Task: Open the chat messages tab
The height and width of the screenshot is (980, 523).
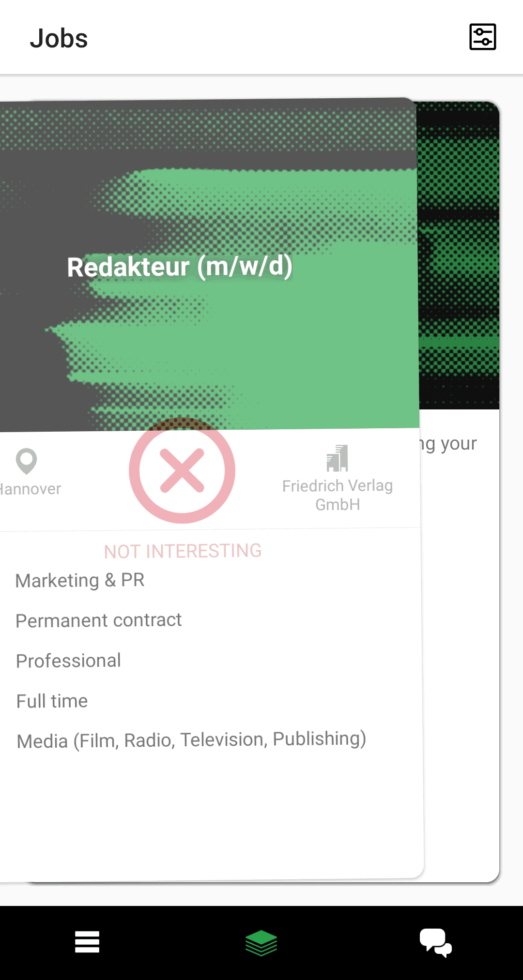Action: [435, 942]
